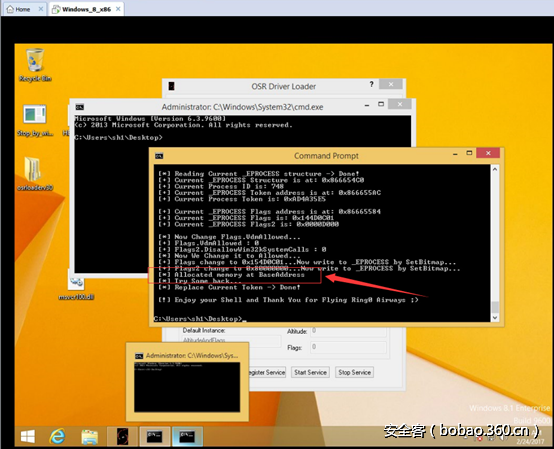Image resolution: width=554 pixels, height=449 pixels.
Task: Select the osrloaderv30 folder icon
Action: point(34,174)
